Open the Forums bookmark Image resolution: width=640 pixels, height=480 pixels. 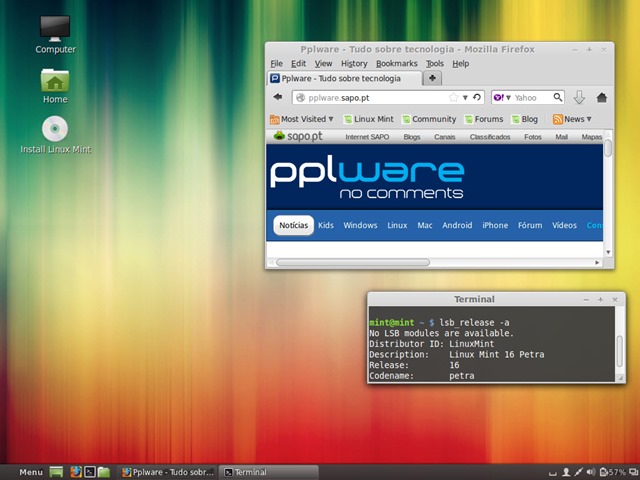[x=484, y=119]
